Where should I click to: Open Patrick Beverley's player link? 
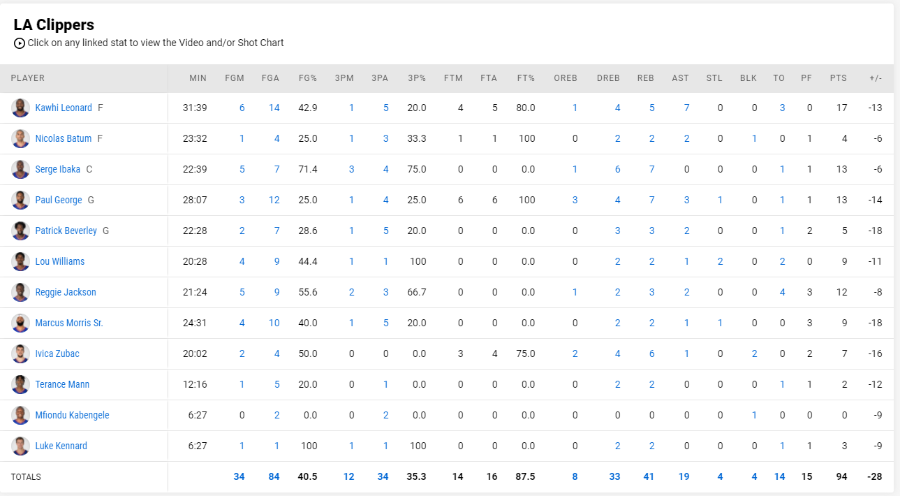coord(66,231)
